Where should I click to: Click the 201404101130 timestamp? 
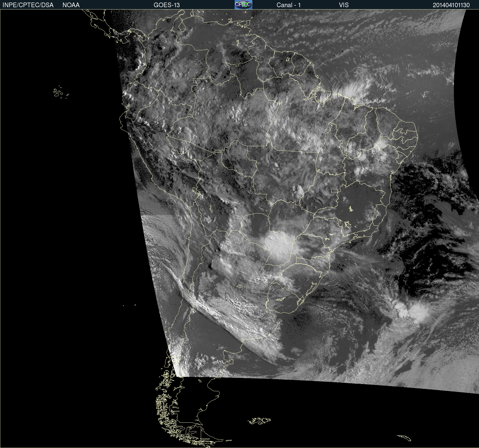pos(451,5)
